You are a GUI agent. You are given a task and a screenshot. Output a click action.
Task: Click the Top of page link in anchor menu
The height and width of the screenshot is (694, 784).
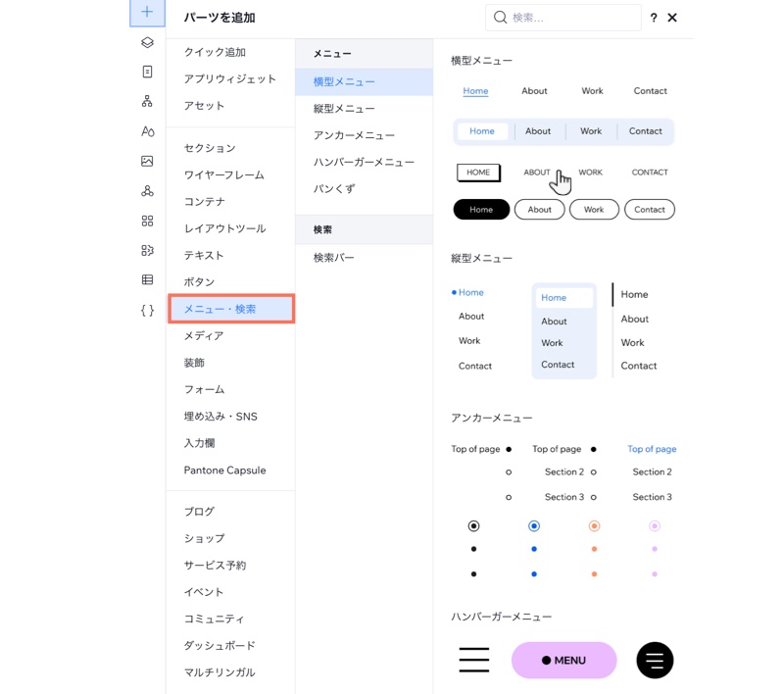coord(652,448)
